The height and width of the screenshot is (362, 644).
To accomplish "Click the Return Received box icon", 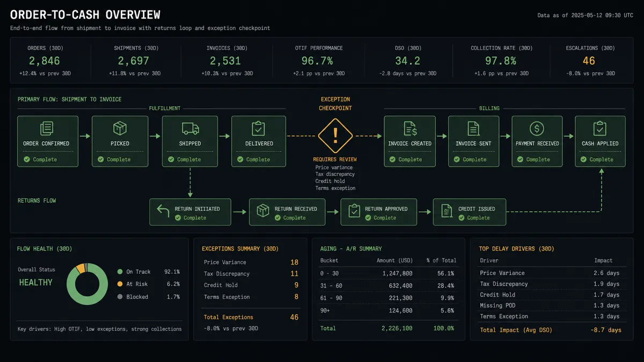I will tap(263, 211).
